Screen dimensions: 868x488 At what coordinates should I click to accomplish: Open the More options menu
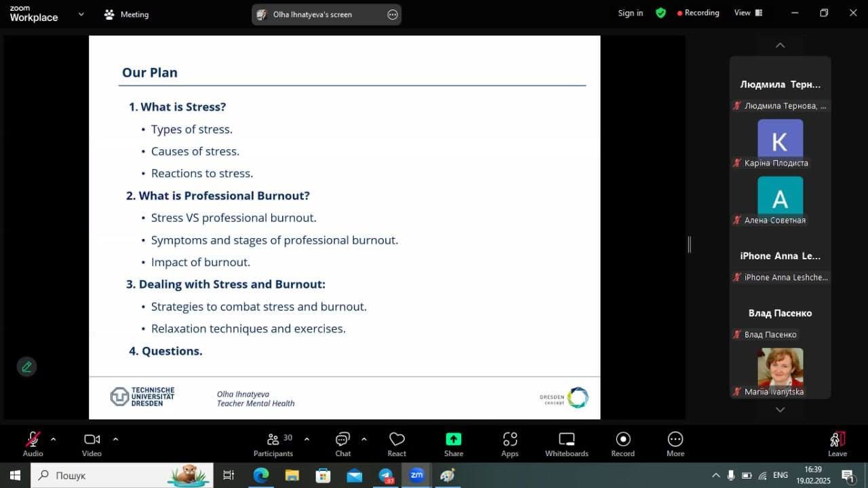point(675,444)
